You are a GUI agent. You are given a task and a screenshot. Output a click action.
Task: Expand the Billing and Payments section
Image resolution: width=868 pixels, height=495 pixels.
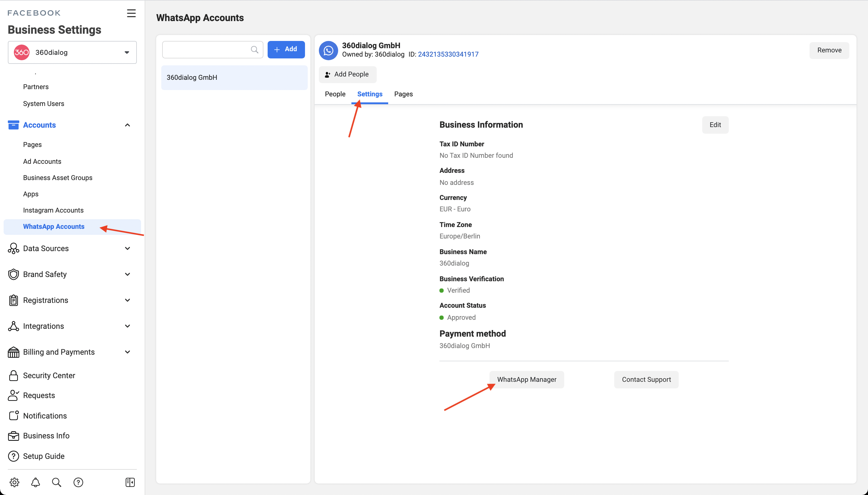[x=127, y=352]
